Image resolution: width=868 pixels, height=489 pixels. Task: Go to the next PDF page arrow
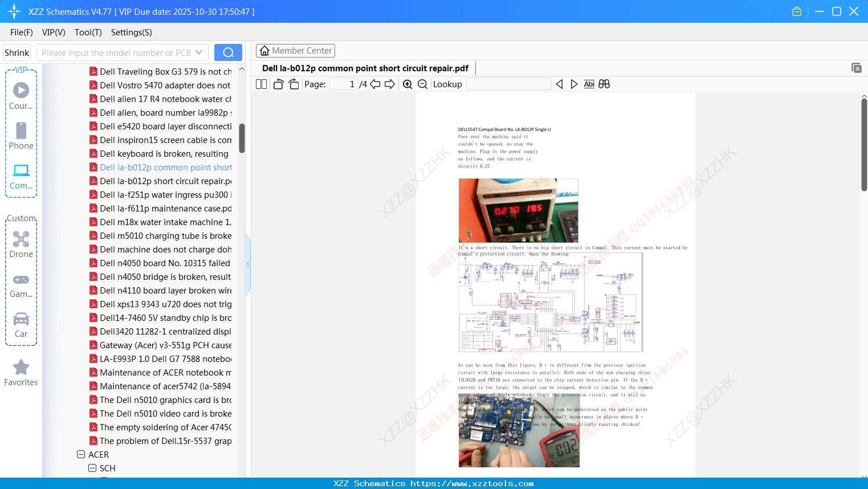coord(390,84)
